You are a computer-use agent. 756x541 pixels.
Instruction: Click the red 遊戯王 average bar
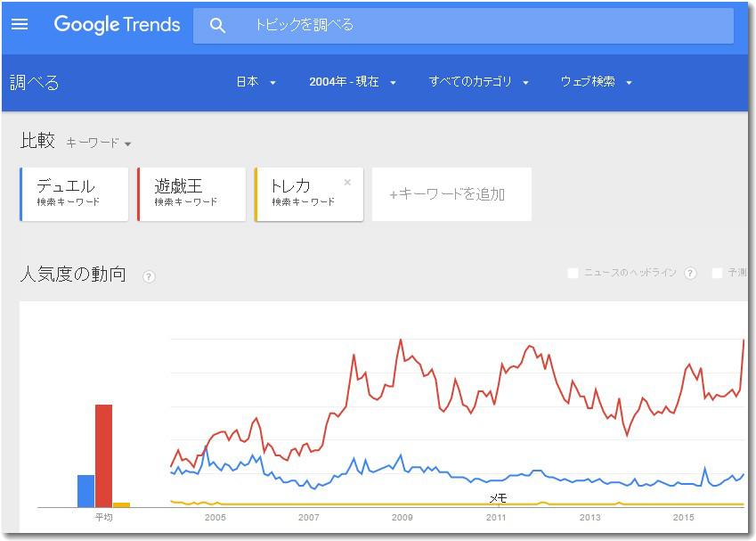tap(103, 455)
